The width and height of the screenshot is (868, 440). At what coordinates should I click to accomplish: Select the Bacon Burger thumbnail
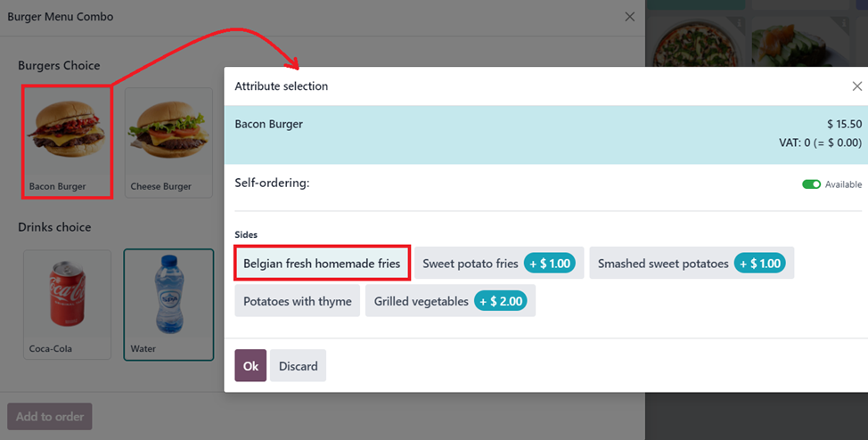tap(67, 143)
